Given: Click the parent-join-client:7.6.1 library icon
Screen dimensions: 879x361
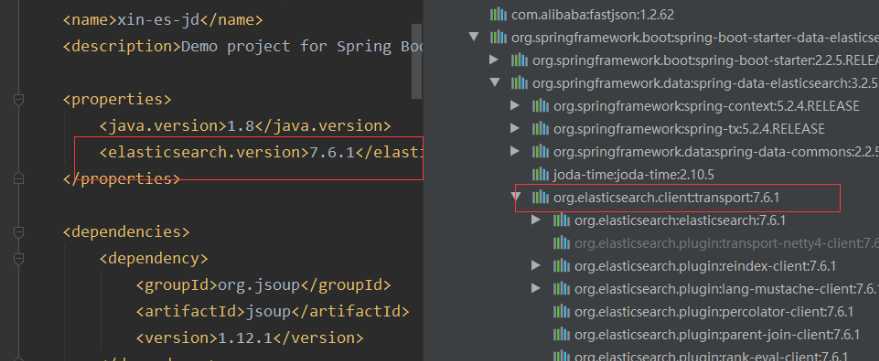Looking at the screenshot, I should click(x=561, y=335).
